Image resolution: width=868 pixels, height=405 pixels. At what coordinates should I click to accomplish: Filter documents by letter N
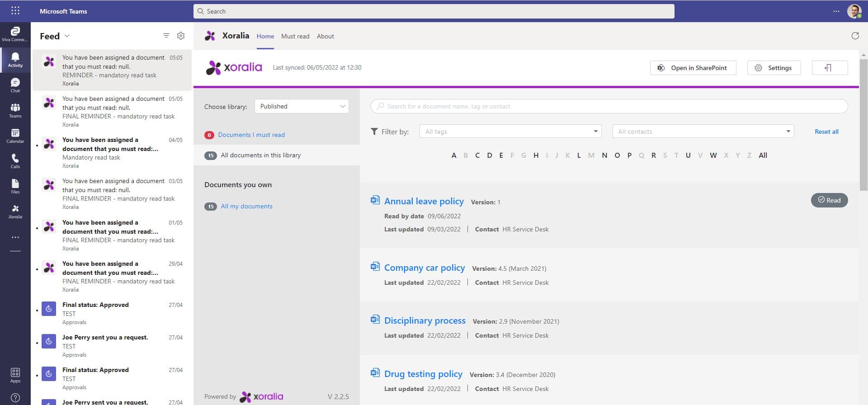[x=604, y=155]
